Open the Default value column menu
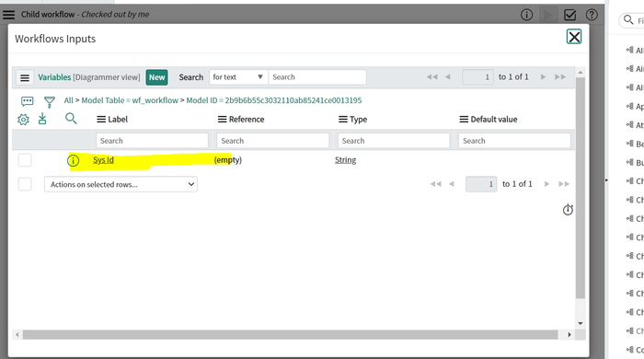Image resolution: width=644 pixels, height=359 pixels. click(x=464, y=120)
